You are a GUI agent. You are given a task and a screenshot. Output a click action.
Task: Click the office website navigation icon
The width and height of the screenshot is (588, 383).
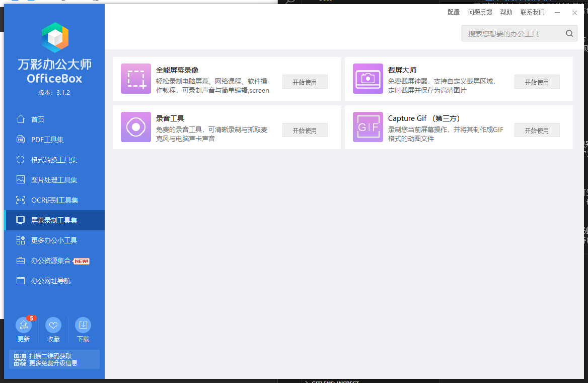(21, 281)
